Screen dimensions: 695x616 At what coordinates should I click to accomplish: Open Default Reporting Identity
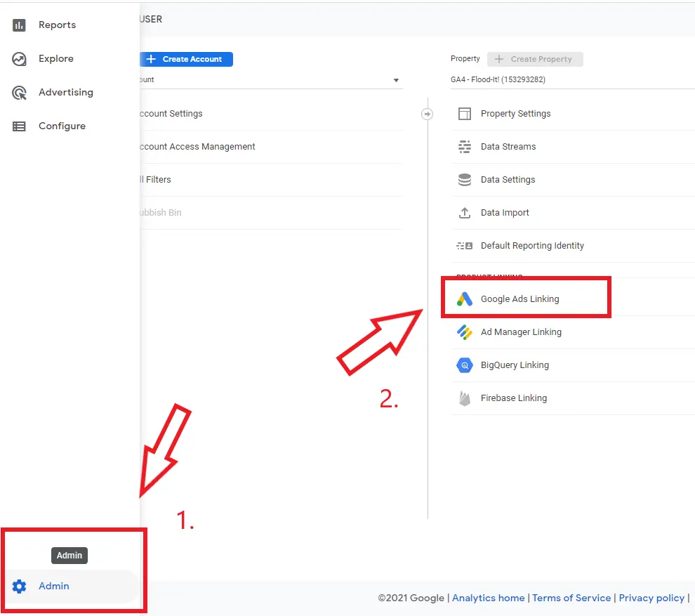click(532, 245)
